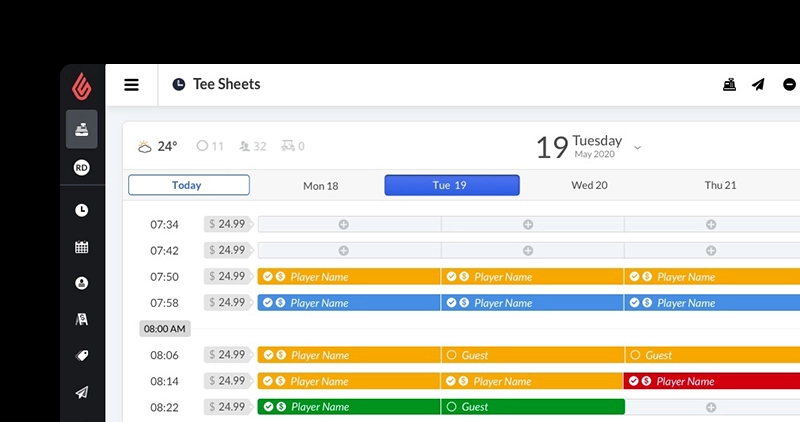Viewport: 800px width, 422px height.
Task: Click the cash register icon in top bar
Action: click(729, 84)
